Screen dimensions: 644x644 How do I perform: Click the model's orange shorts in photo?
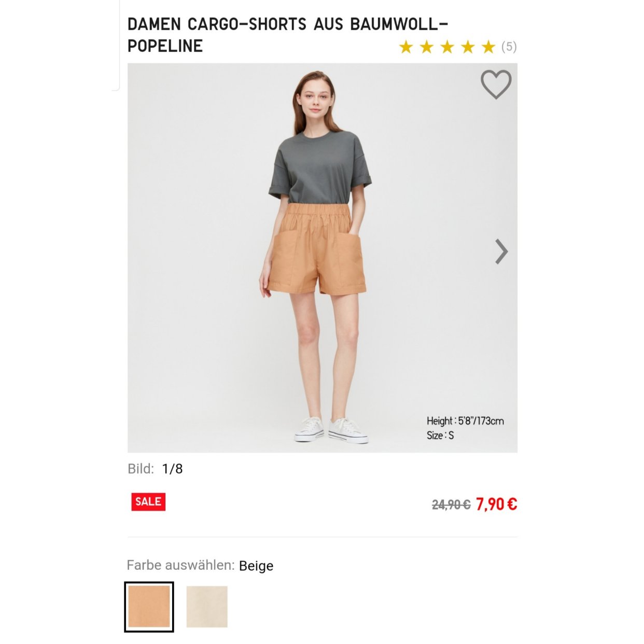point(316,249)
